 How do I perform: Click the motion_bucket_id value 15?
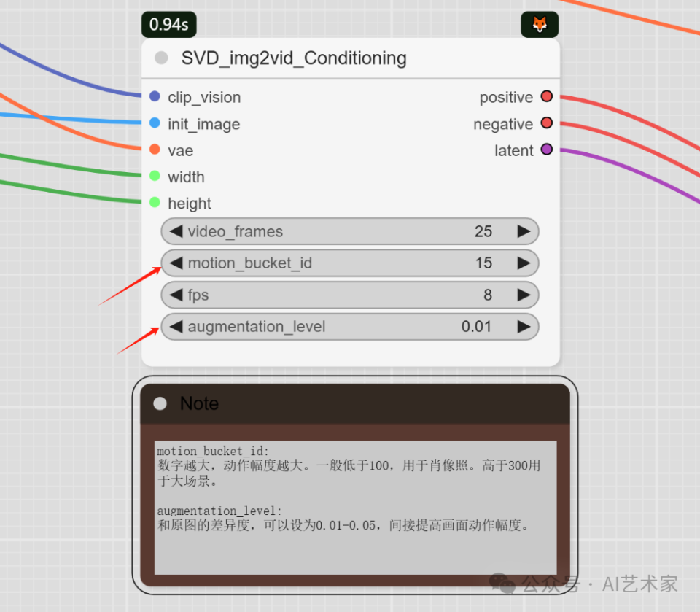[483, 263]
